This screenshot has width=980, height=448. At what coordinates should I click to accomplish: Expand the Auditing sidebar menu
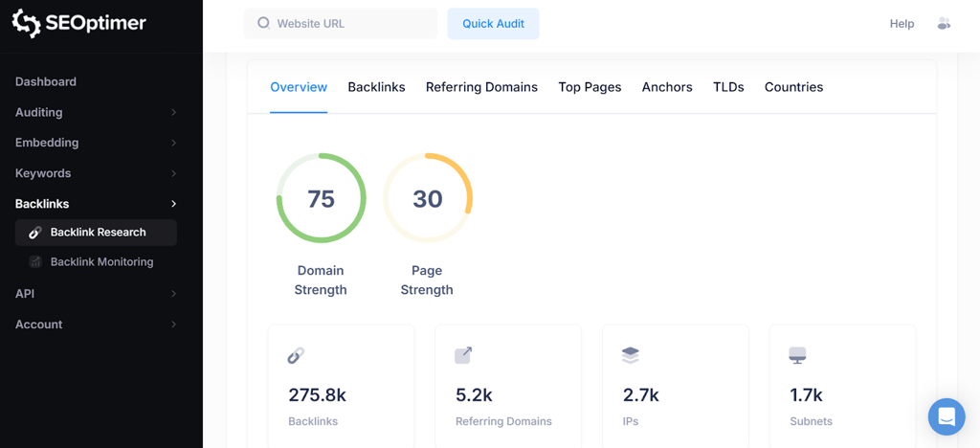tap(173, 112)
